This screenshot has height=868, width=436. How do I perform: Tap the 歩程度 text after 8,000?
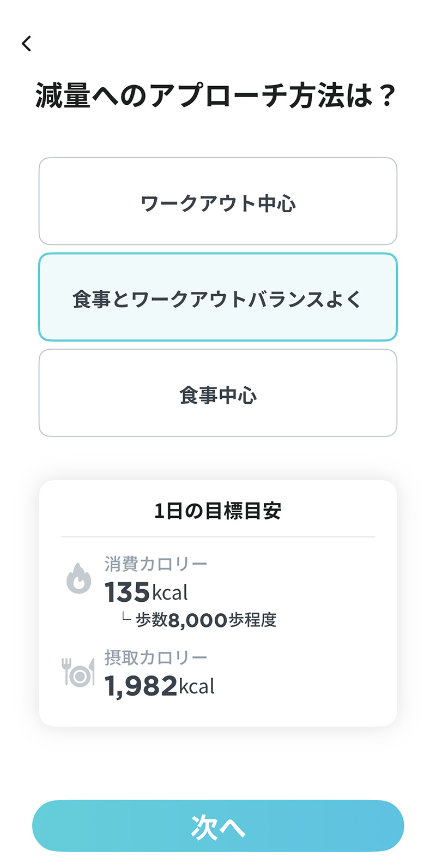tap(253, 620)
